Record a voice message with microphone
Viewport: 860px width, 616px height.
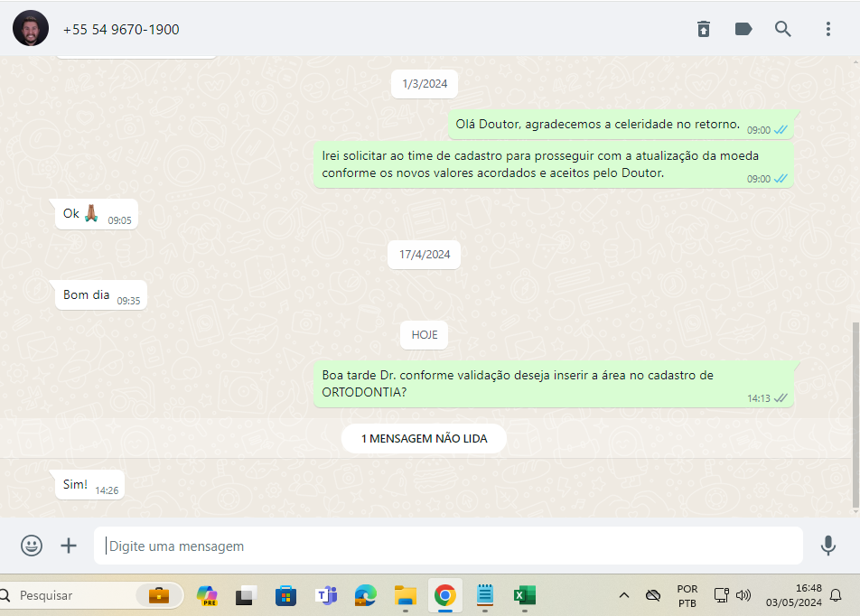click(x=827, y=546)
